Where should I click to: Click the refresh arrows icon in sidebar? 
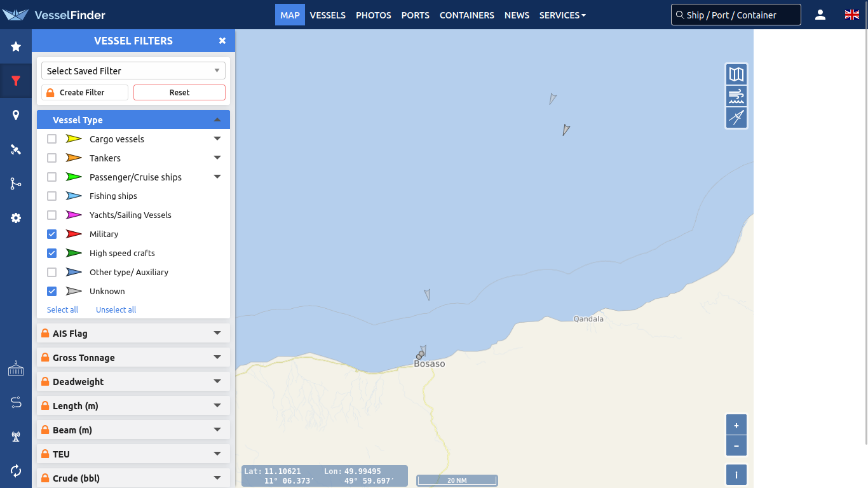[16, 471]
